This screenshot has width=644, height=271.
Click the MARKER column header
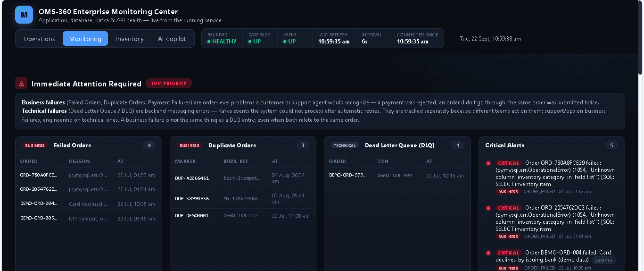185,161
